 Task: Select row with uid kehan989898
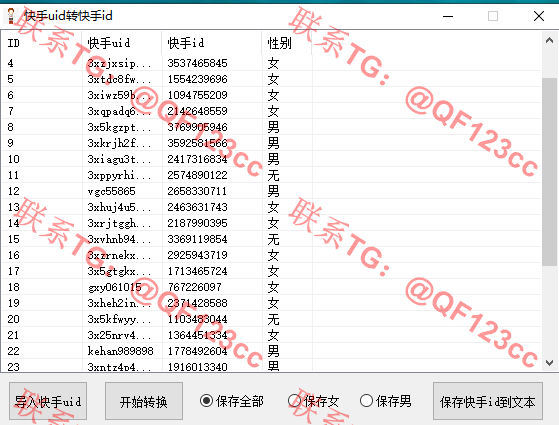click(271, 351)
